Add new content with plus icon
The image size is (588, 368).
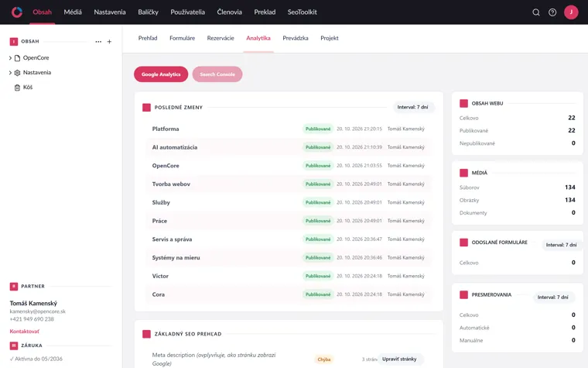[110, 42]
